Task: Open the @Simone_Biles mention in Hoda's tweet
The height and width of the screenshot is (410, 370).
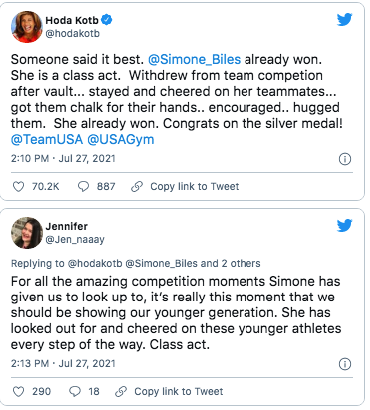Action: (x=194, y=60)
